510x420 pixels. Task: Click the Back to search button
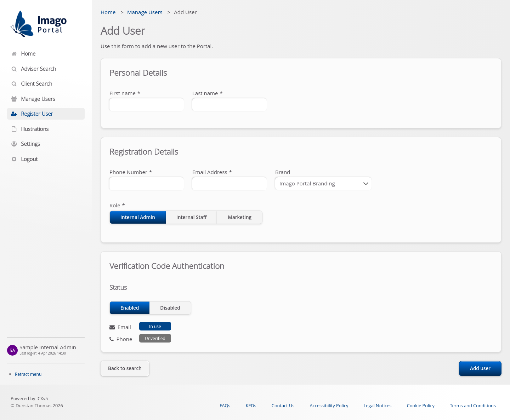coord(125,368)
